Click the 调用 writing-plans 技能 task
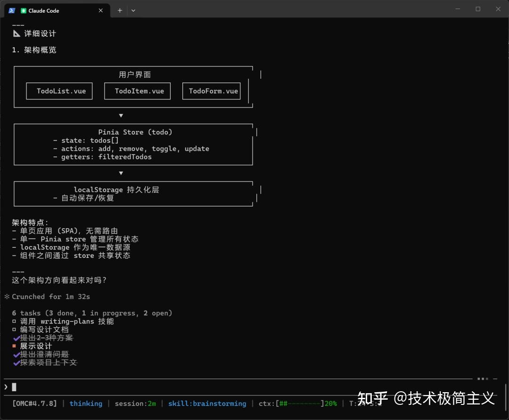 (67, 321)
